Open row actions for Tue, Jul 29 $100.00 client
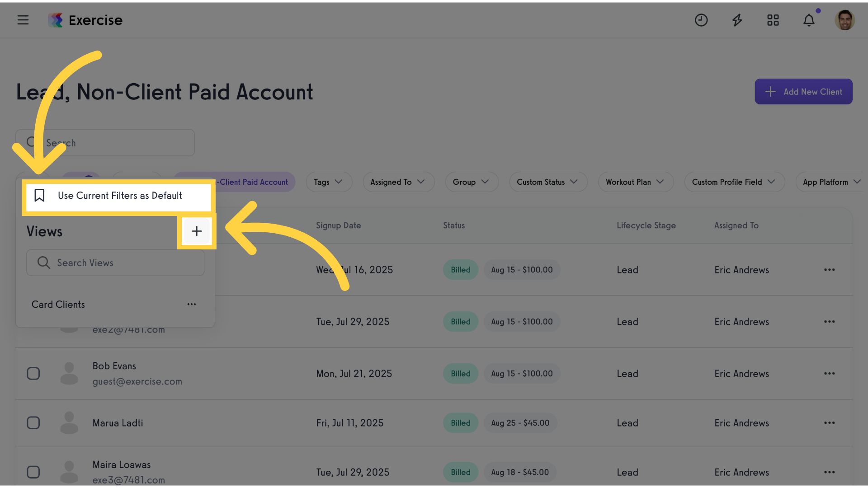Image resolution: width=868 pixels, height=488 pixels. [x=829, y=322]
